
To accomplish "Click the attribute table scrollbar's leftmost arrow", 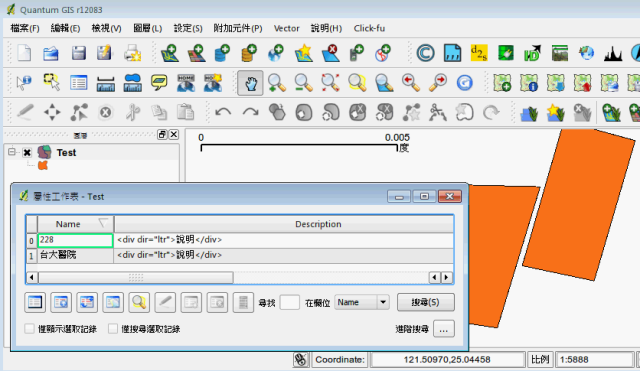I will click(x=31, y=278).
